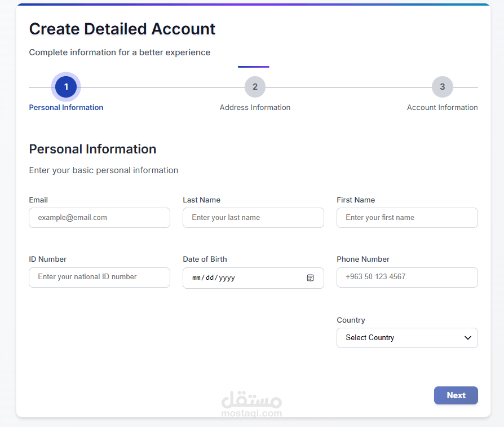Jump to step 3 circle in the stepper

pyautogui.click(x=442, y=87)
